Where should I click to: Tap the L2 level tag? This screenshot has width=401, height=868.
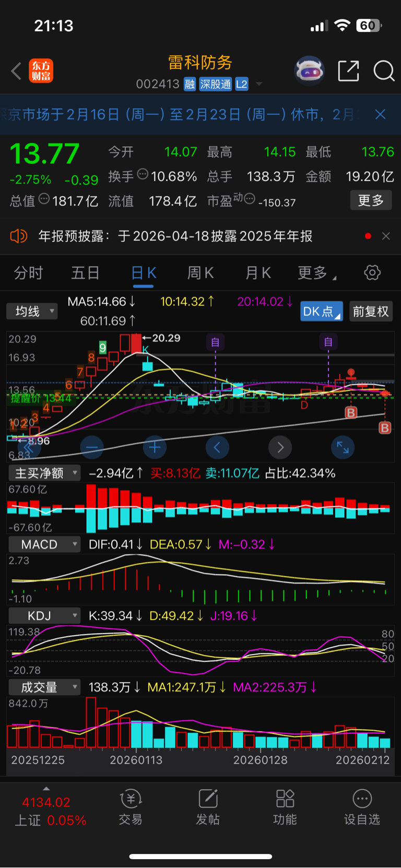(x=242, y=84)
